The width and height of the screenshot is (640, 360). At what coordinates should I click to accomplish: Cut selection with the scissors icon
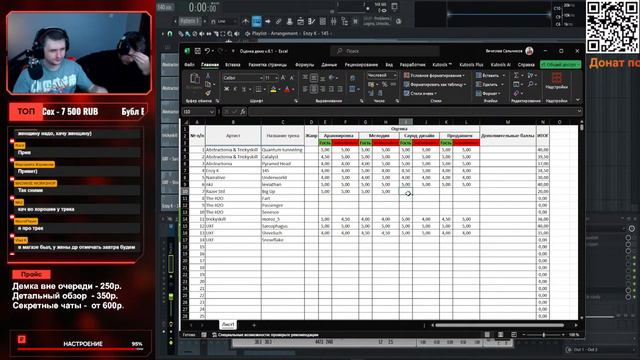(x=208, y=76)
